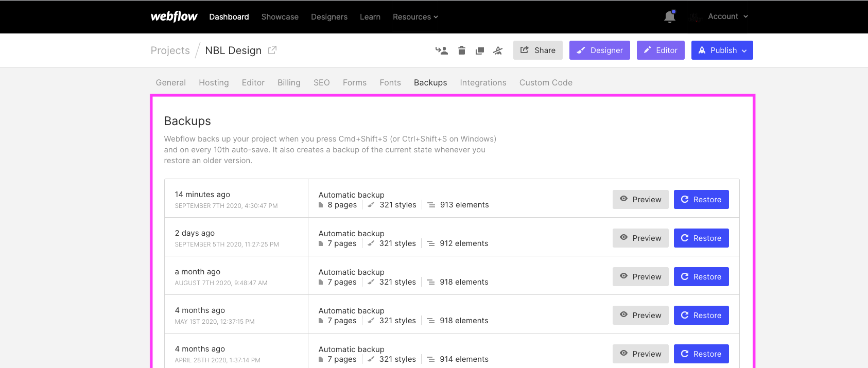The image size is (868, 368).
Task: Click the unpublish project icon
Action: (x=498, y=50)
